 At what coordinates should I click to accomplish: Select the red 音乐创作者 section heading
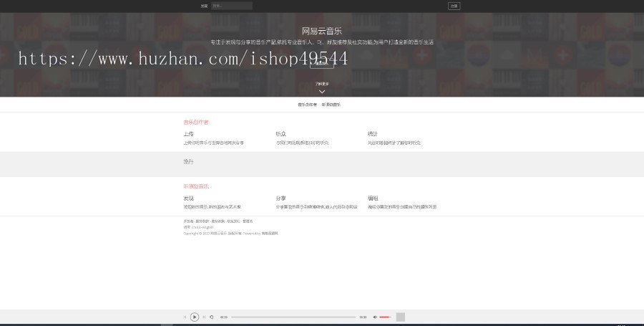click(196, 122)
